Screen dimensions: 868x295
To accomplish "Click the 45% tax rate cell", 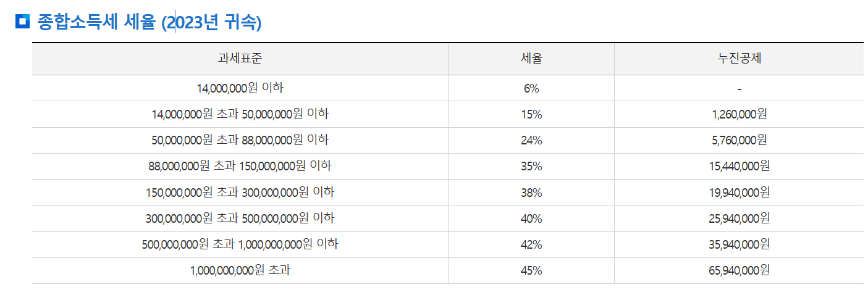I will tap(531, 270).
